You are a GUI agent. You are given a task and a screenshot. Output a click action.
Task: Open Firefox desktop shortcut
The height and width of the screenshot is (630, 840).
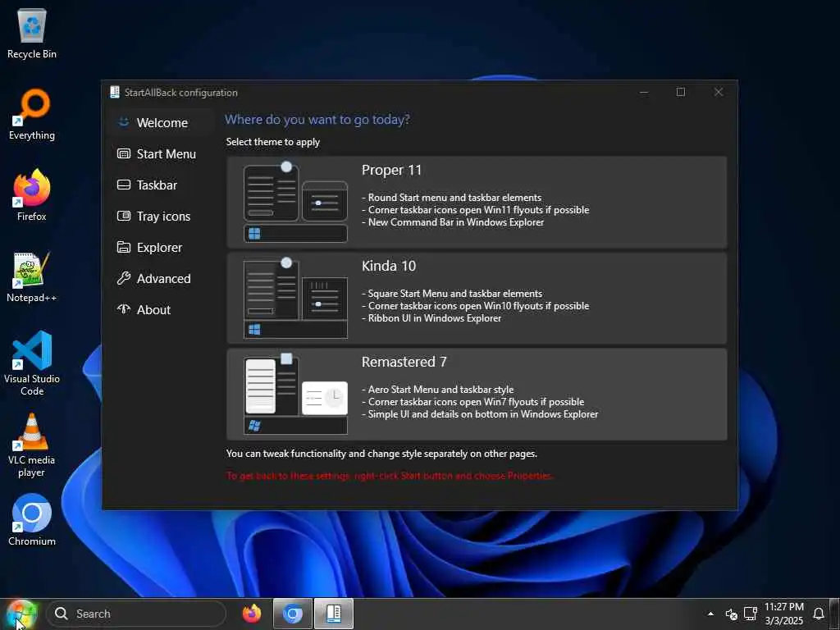pos(32,195)
